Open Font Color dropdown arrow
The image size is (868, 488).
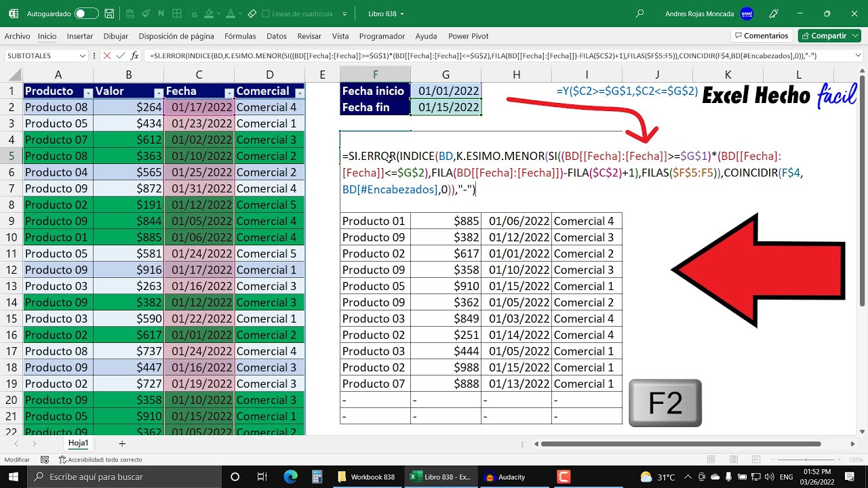(x=240, y=14)
